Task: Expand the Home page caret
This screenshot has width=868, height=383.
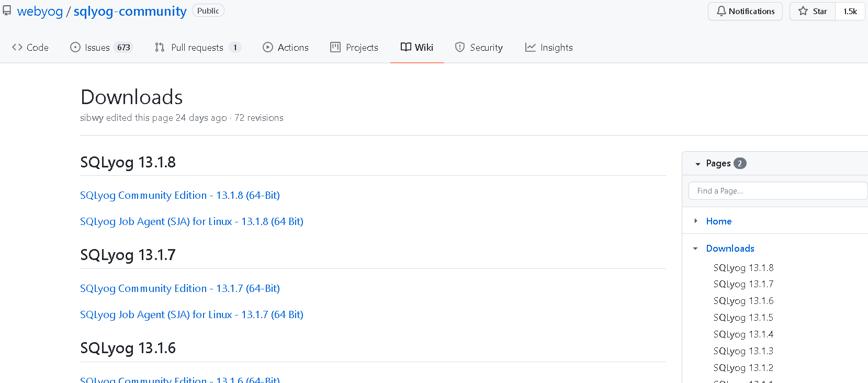Action: 695,221
